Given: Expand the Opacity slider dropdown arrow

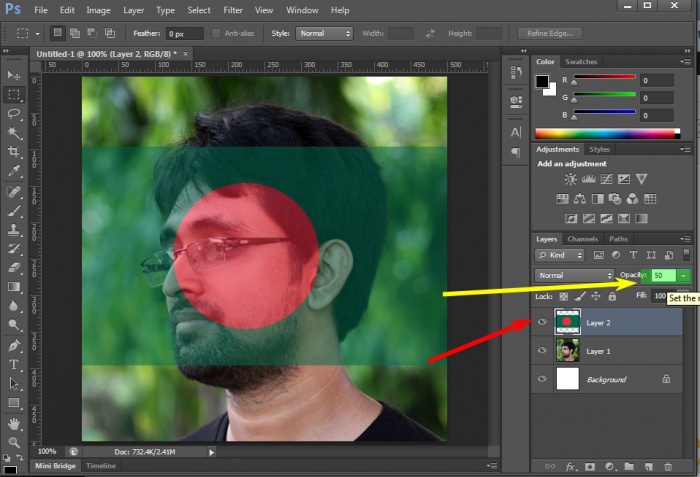Looking at the screenshot, I should tap(681, 275).
